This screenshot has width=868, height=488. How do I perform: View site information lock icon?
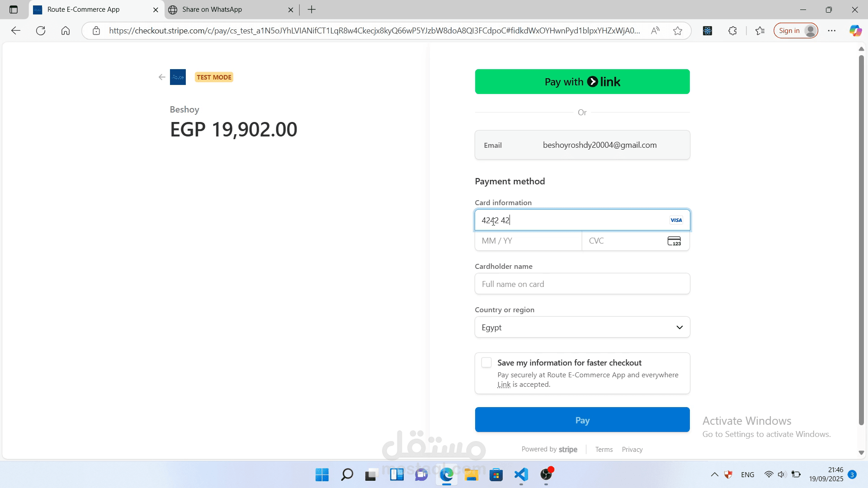click(x=96, y=31)
